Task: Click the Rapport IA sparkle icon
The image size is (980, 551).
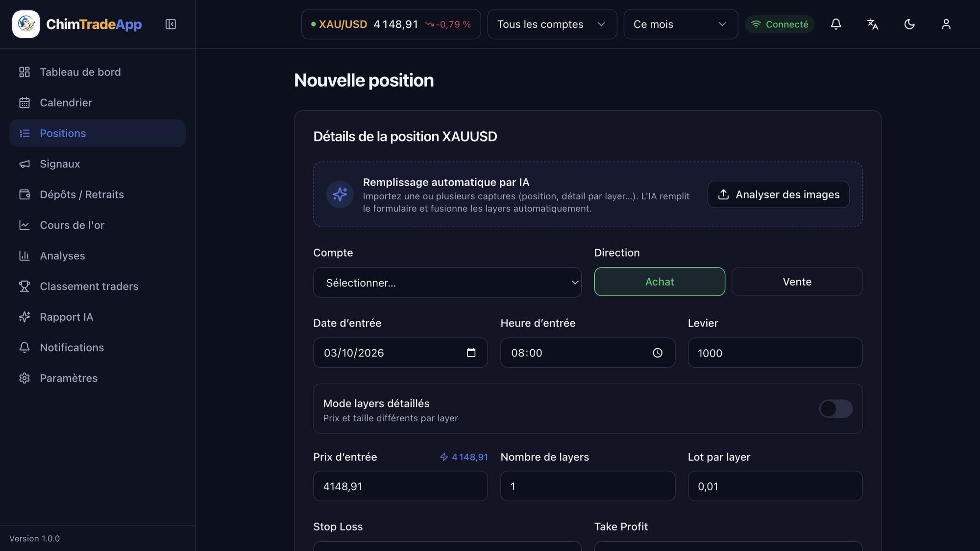Action: point(24,317)
